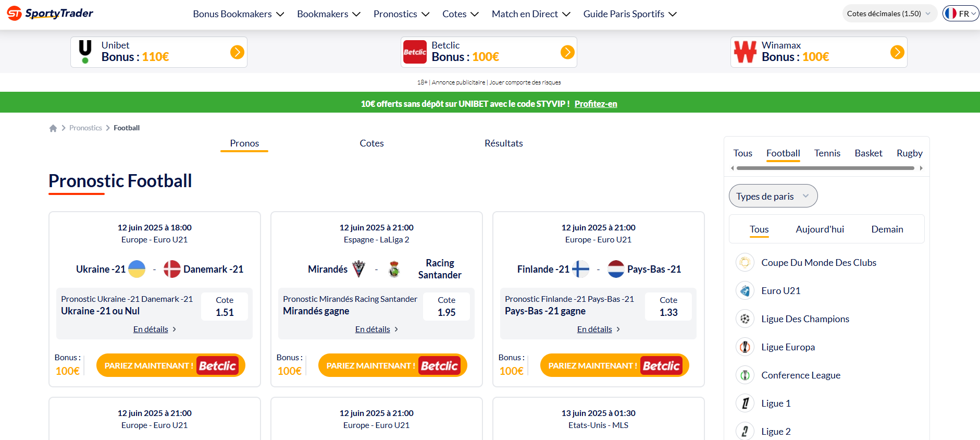
Task: Open En détails for Mirandés Racing Santander
Action: tap(373, 329)
